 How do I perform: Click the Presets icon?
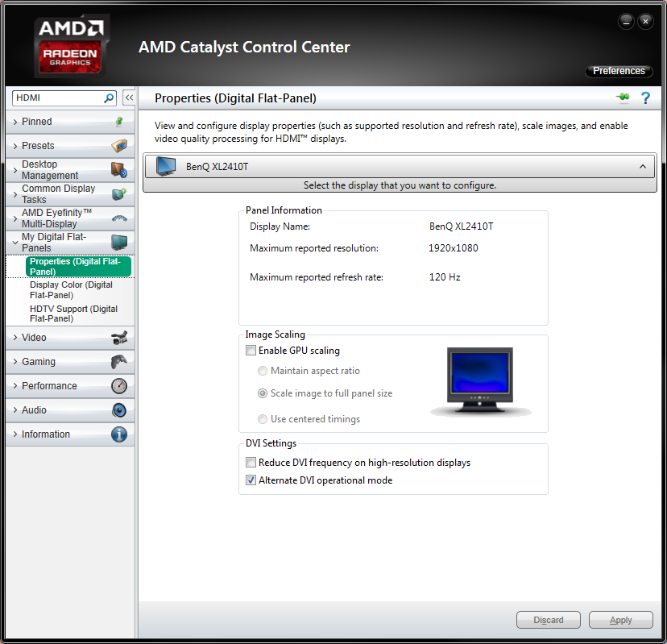[119, 146]
